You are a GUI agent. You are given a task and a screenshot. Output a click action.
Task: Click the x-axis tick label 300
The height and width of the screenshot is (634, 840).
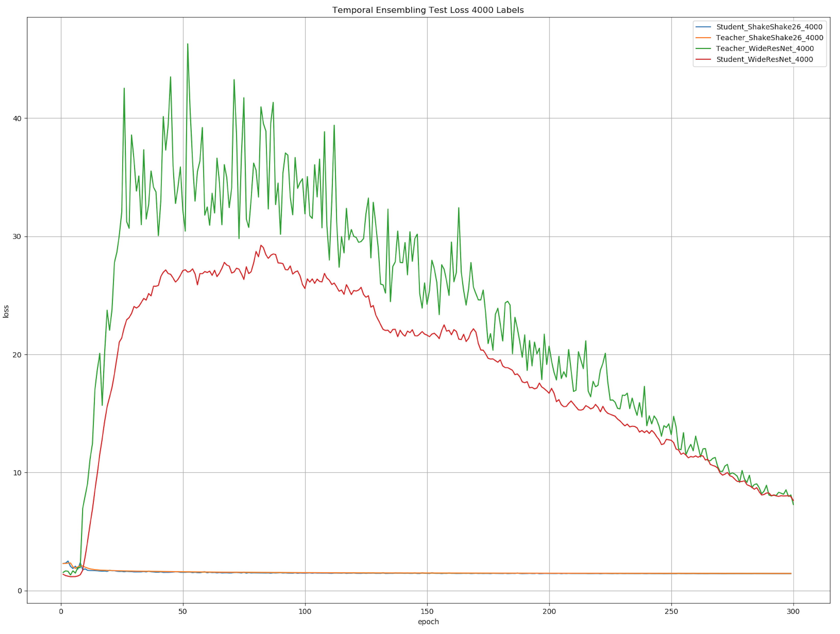[x=793, y=612]
